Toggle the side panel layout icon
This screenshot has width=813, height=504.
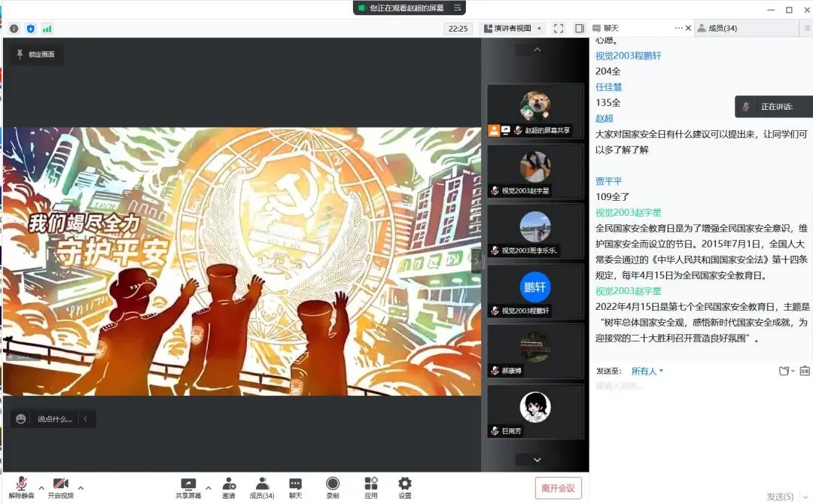pos(580,29)
